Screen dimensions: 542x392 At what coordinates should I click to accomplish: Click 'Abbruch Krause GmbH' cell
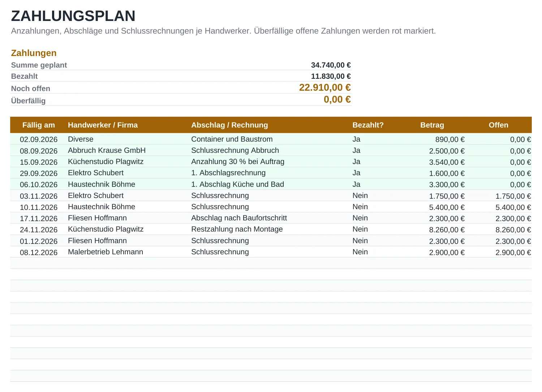pyautogui.click(x=107, y=150)
